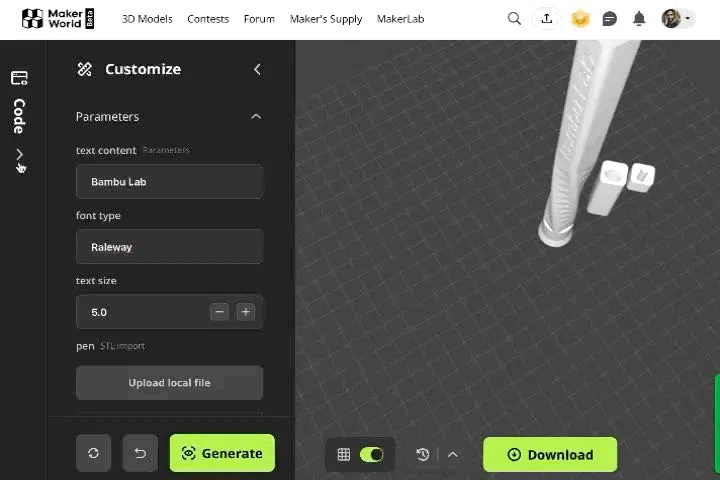Open the Contests menu item

[x=208, y=19]
